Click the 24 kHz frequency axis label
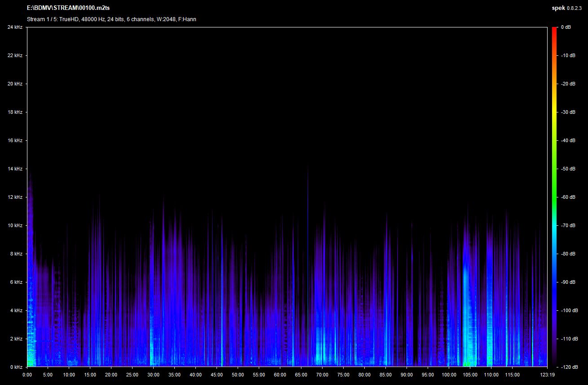Viewport: 588px width, 385px height. tap(15, 27)
